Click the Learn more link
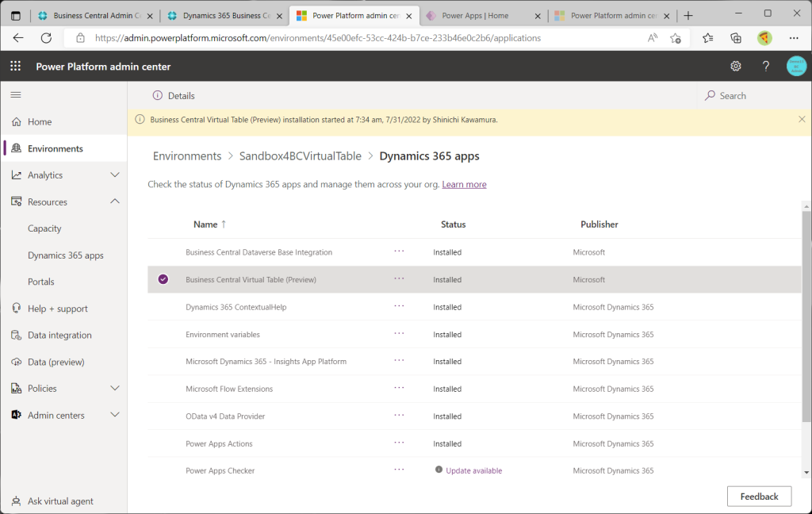The image size is (812, 514). (464, 185)
